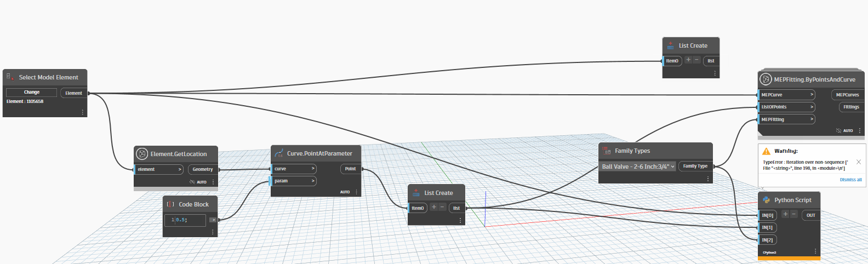
Task: Expand the ListOfPoints input port chevron
Action: pyautogui.click(x=812, y=107)
